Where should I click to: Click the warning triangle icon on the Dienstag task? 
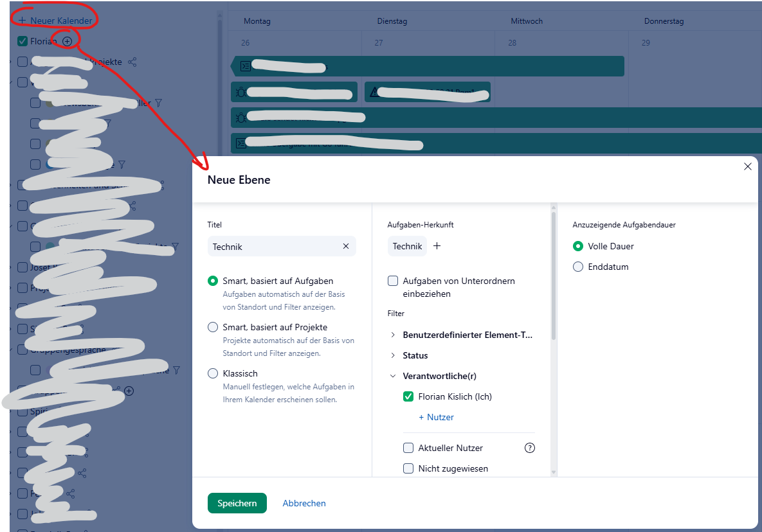pos(374,92)
